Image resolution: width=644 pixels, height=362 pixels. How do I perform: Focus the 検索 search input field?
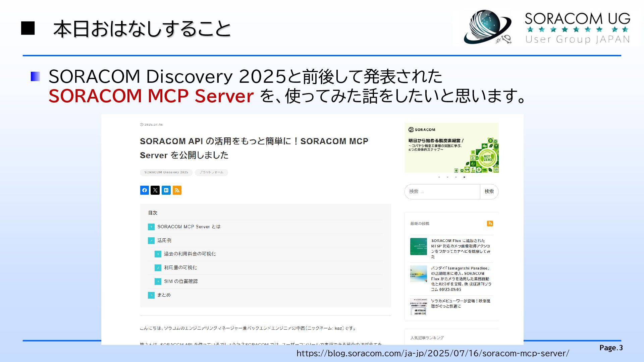(x=442, y=191)
